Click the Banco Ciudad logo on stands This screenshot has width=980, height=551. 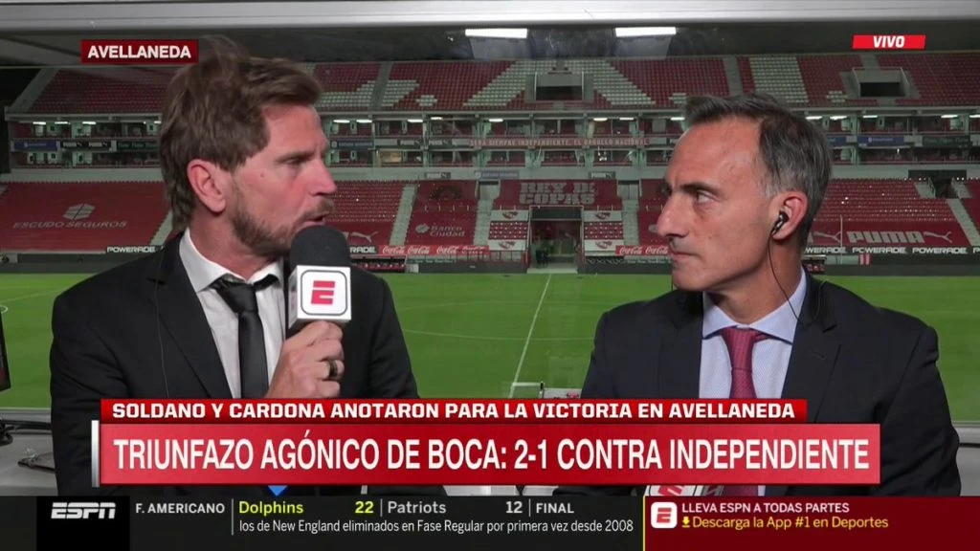point(440,231)
